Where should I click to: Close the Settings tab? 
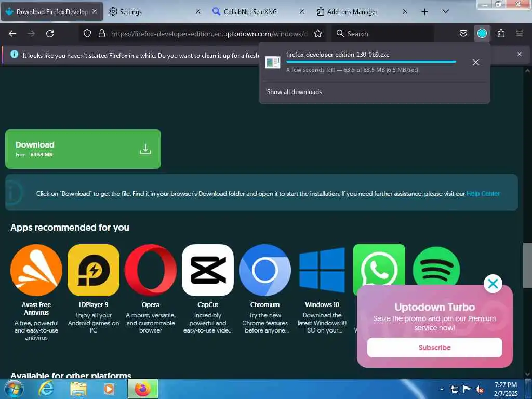(x=198, y=12)
